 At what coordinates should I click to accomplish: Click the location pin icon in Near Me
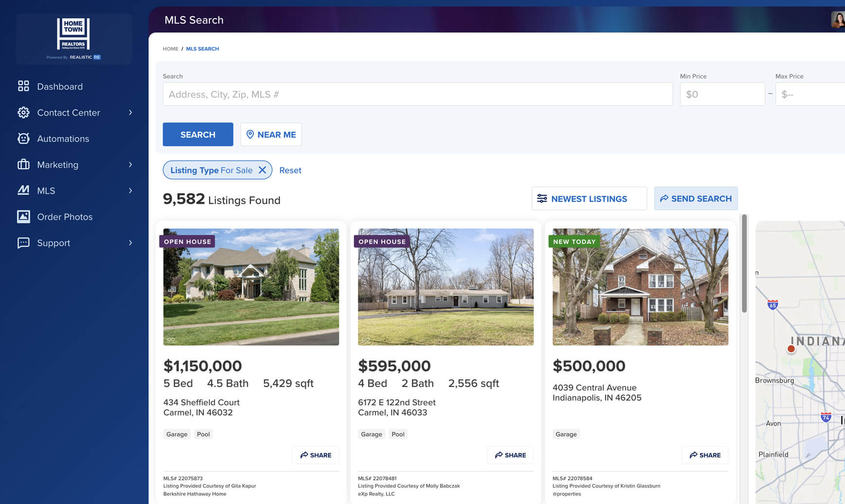(250, 134)
